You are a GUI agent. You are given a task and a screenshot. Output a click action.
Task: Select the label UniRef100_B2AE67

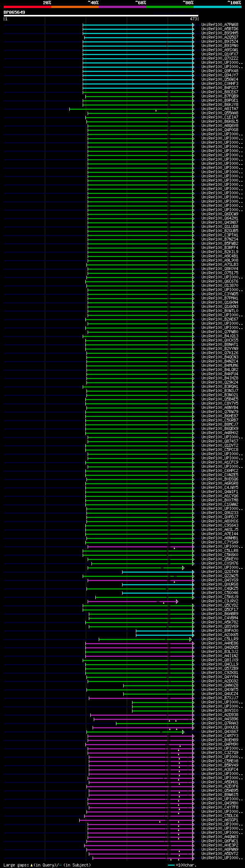220,319
